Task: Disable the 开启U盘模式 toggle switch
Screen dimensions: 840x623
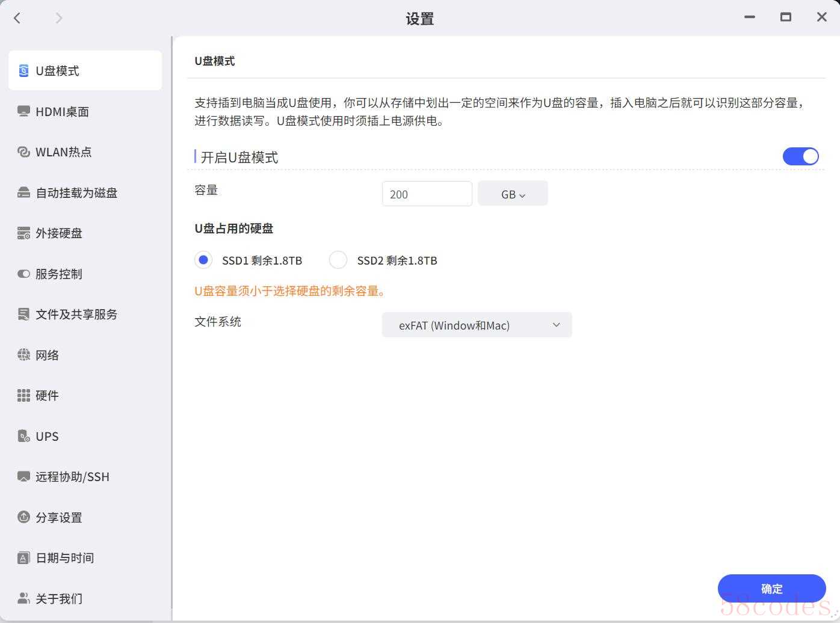Action: (x=800, y=157)
